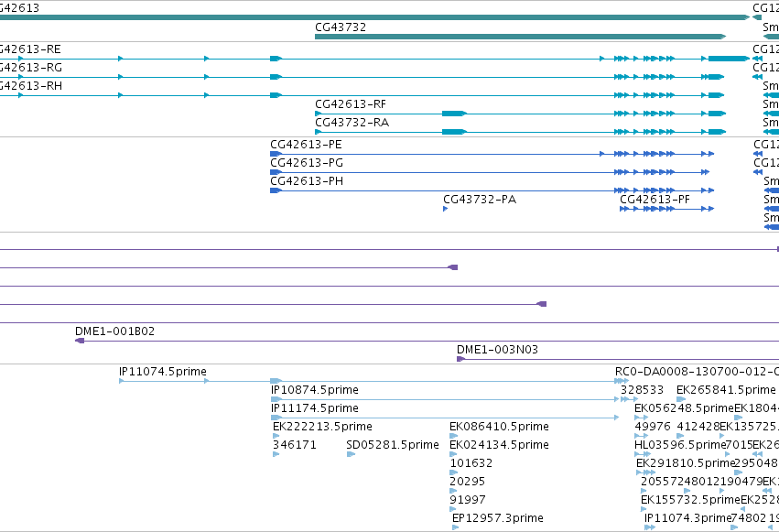Click the EK155732.5prime EST label
The height and width of the screenshot is (532, 779).
coord(690,500)
